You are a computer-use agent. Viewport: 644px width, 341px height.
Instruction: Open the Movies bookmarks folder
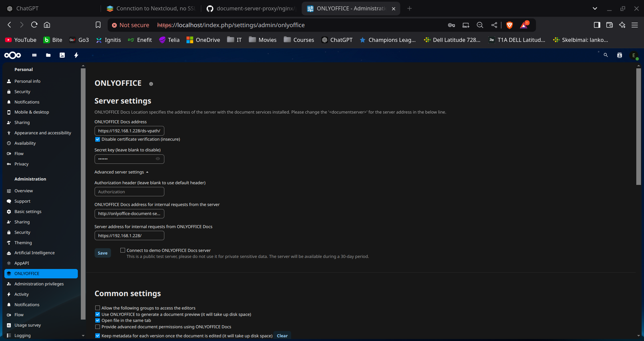[263, 40]
